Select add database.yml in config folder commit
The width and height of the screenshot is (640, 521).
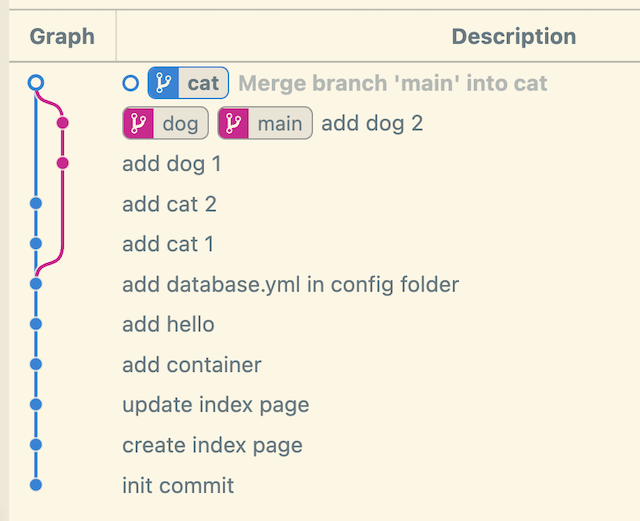pyautogui.click(x=290, y=284)
